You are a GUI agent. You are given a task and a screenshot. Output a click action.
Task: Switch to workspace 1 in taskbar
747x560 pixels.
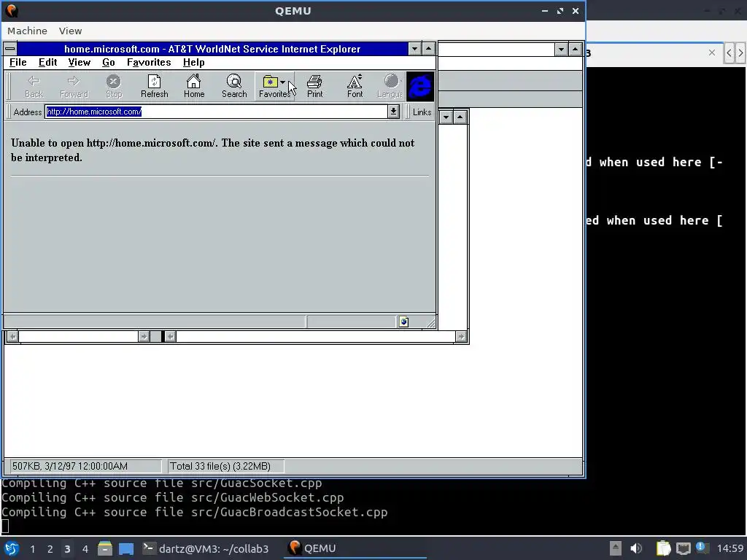(32, 549)
